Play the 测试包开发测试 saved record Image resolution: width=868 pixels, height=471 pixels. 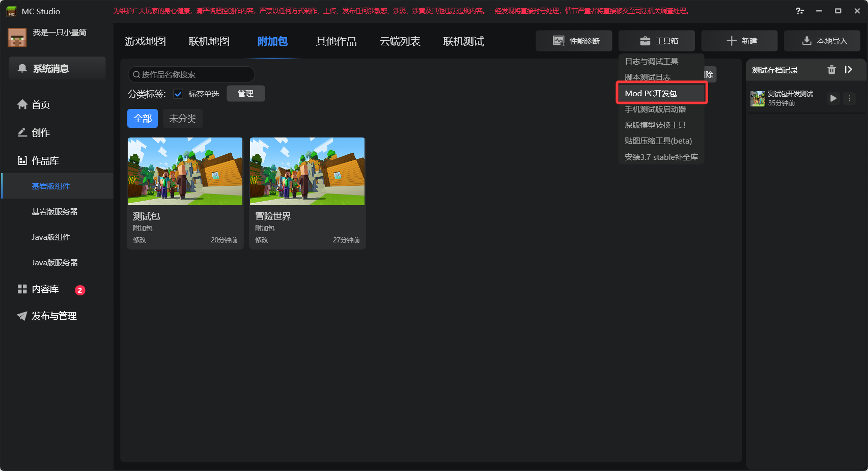coord(833,98)
